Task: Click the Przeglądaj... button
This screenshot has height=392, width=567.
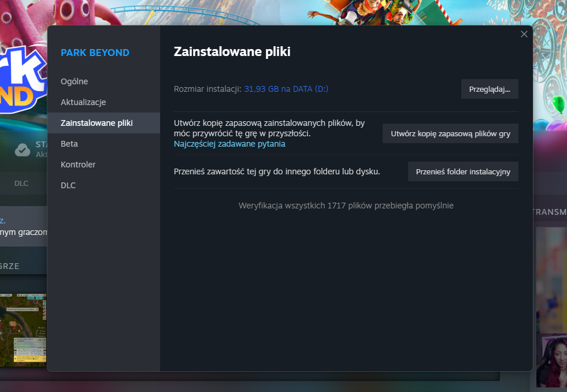Action: (490, 89)
